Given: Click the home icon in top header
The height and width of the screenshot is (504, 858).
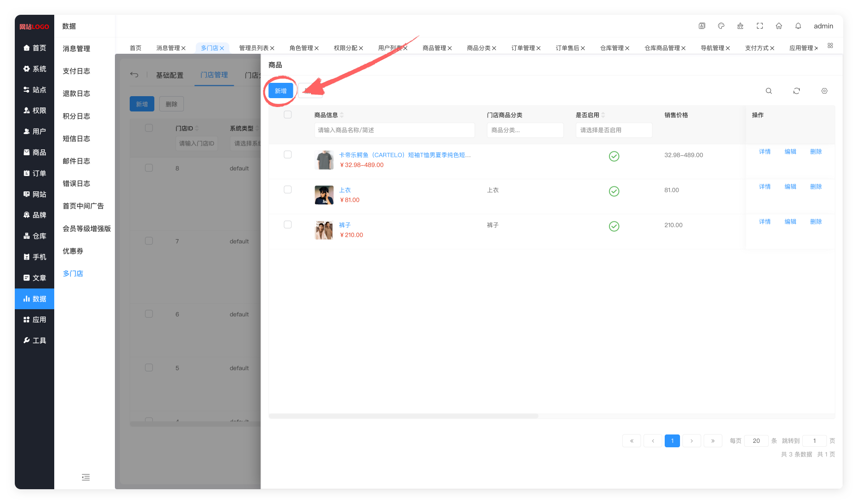Looking at the screenshot, I should pyautogui.click(x=779, y=26).
